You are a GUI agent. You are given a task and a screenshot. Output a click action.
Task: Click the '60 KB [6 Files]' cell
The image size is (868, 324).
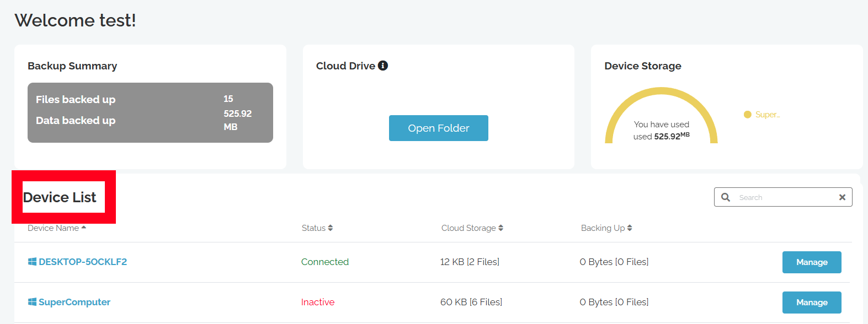[x=471, y=302]
